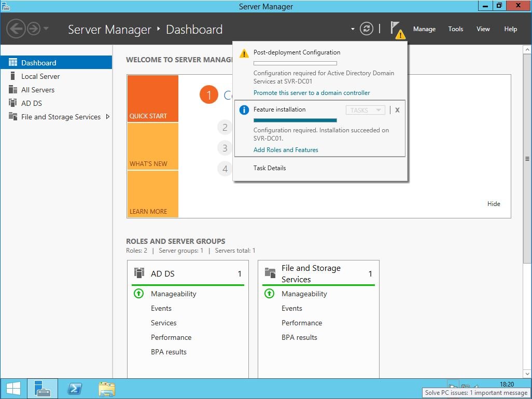The height and width of the screenshot is (399, 532).
Task: Open the Manage menu
Action: coord(424,29)
